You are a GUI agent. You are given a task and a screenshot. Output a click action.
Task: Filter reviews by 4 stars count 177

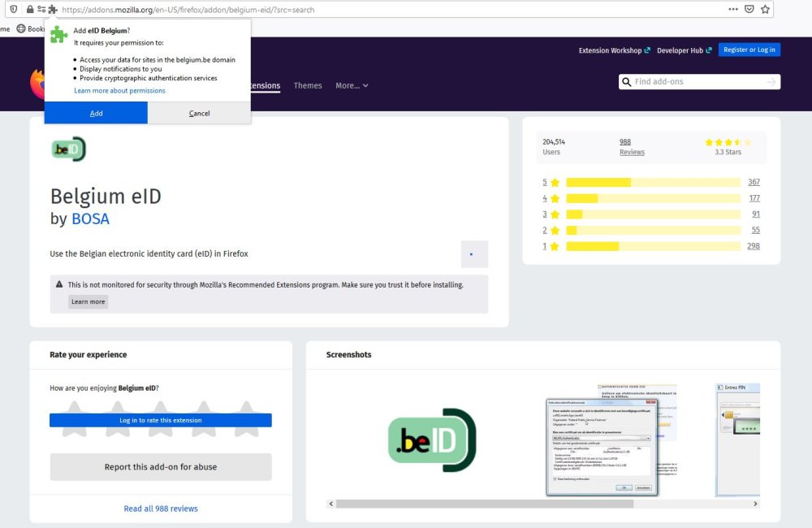754,198
